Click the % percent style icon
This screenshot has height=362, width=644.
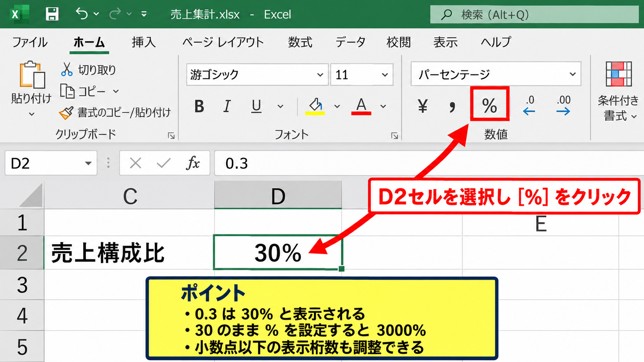[x=490, y=105]
